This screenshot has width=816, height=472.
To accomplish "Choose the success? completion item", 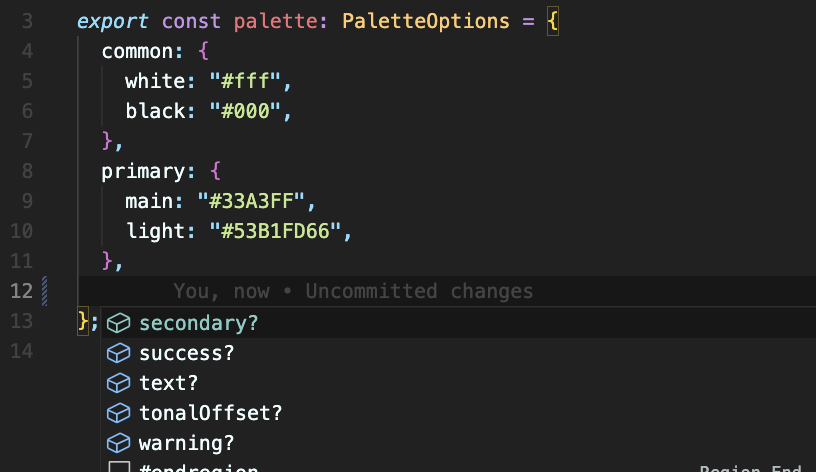I will tap(186, 353).
